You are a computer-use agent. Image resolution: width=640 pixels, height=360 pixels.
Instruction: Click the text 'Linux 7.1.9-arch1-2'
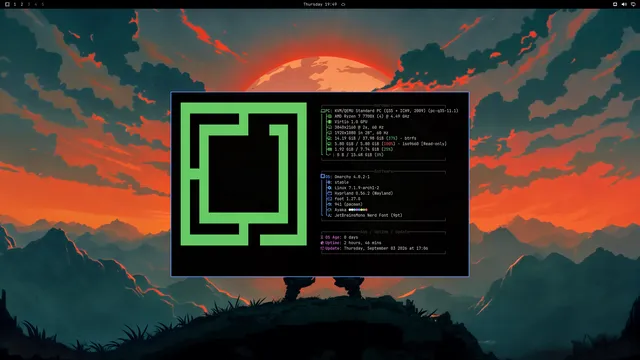pyautogui.click(x=357, y=188)
